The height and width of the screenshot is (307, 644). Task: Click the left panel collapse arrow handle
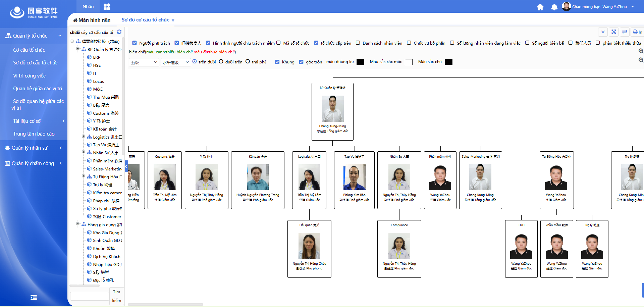[126, 166]
